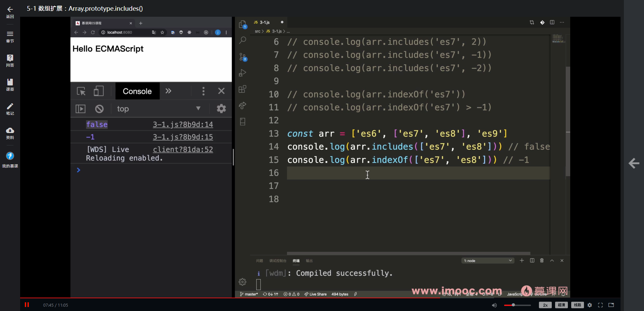Open the Live Share activity bar icon
The height and width of the screenshot is (311, 644).
[x=243, y=105]
